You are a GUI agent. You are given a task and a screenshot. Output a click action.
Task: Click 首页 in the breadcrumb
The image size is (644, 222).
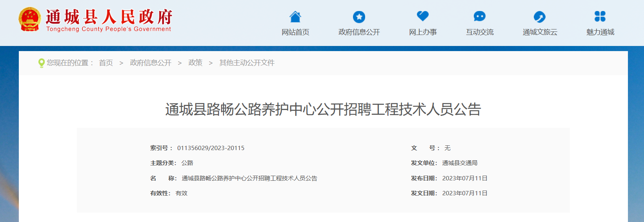[x=106, y=63]
